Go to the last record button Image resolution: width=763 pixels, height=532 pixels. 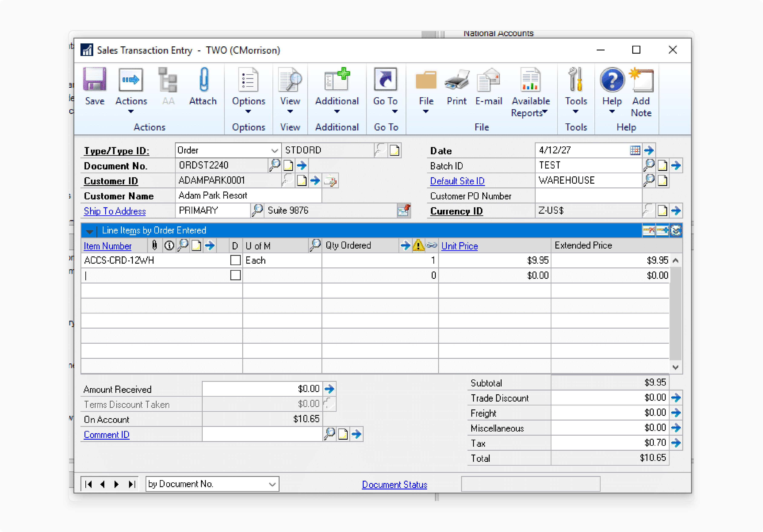pyautogui.click(x=132, y=484)
